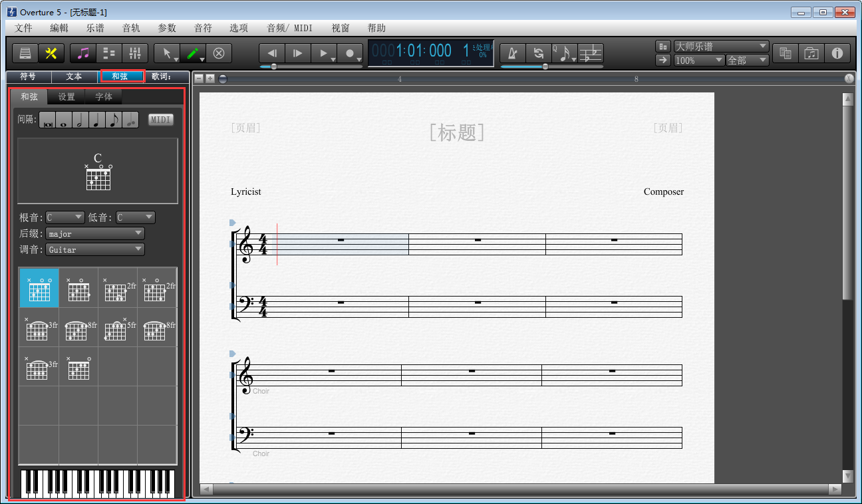Open the 帮助 menu

pyautogui.click(x=376, y=28)
